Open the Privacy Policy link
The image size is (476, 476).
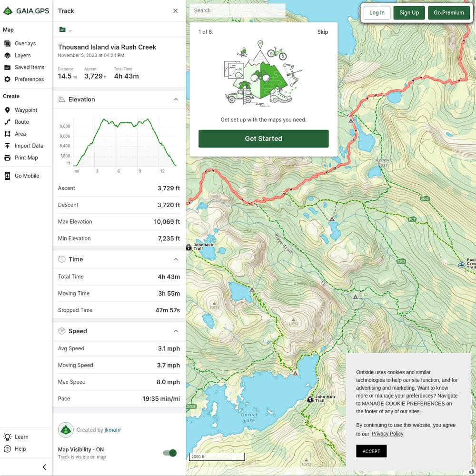tap(387, 434)
